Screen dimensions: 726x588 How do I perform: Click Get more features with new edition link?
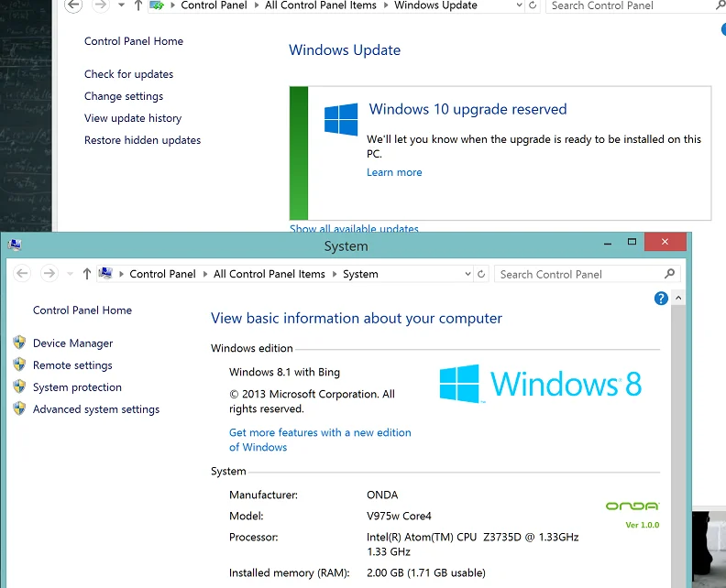[x=320, y=440]
